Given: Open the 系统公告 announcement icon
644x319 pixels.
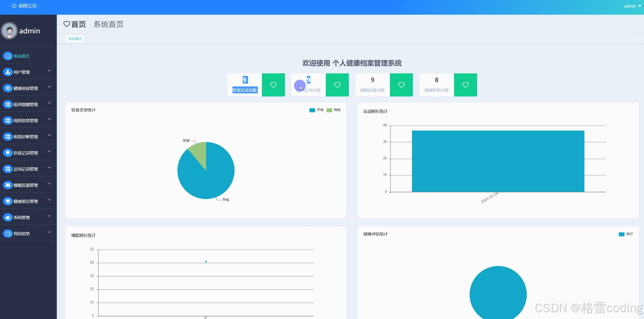Looking at the screenshot, I should coord(14,6).
